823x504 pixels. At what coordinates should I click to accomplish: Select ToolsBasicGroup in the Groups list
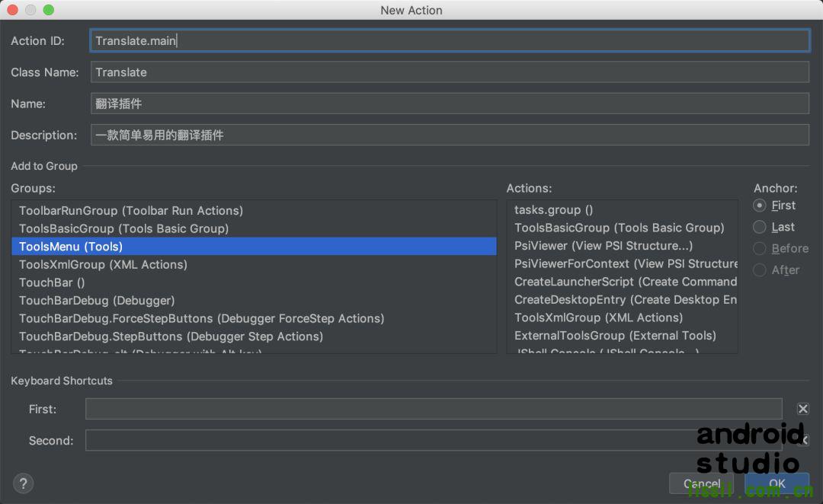coord(254,228)
